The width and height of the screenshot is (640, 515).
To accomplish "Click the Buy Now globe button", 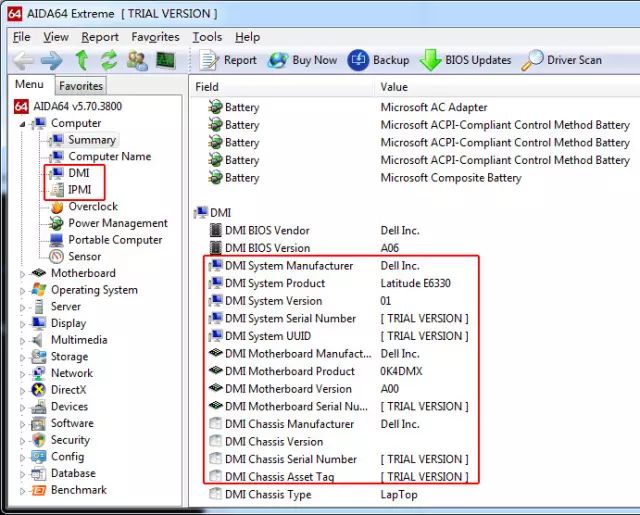I will (x=302, y=60).
